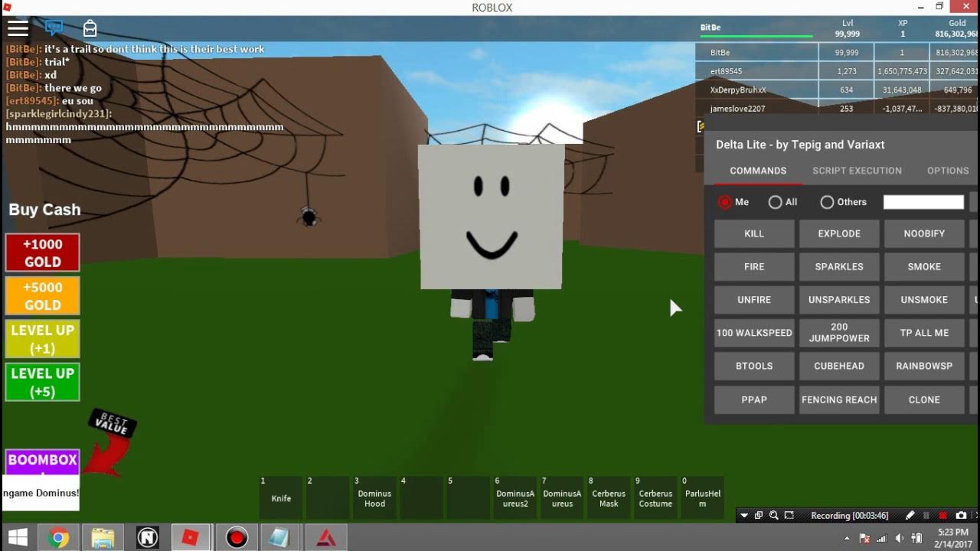This screenshot has height=551, width=980.
Task: Toggle the chat bubble icon
Action: coord(54,28)
